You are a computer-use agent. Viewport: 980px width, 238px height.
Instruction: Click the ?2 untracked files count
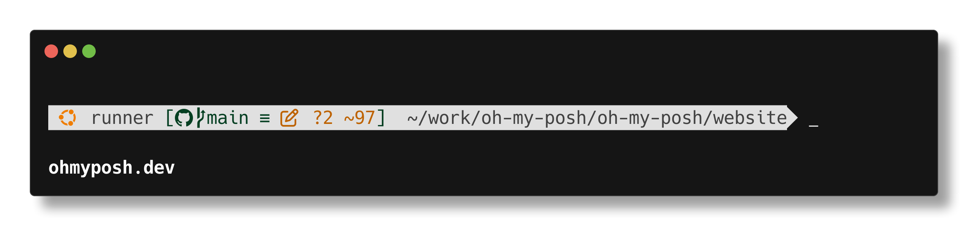point(323,117)
